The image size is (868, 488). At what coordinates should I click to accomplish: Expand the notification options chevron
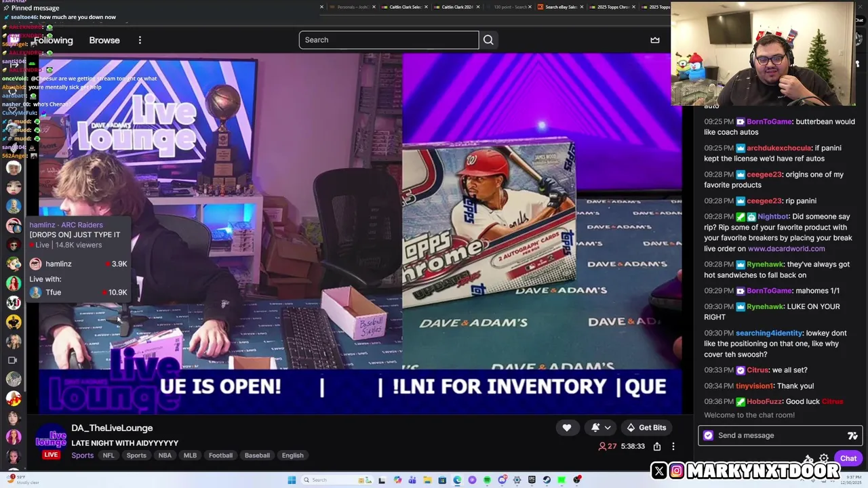(608, 428)
